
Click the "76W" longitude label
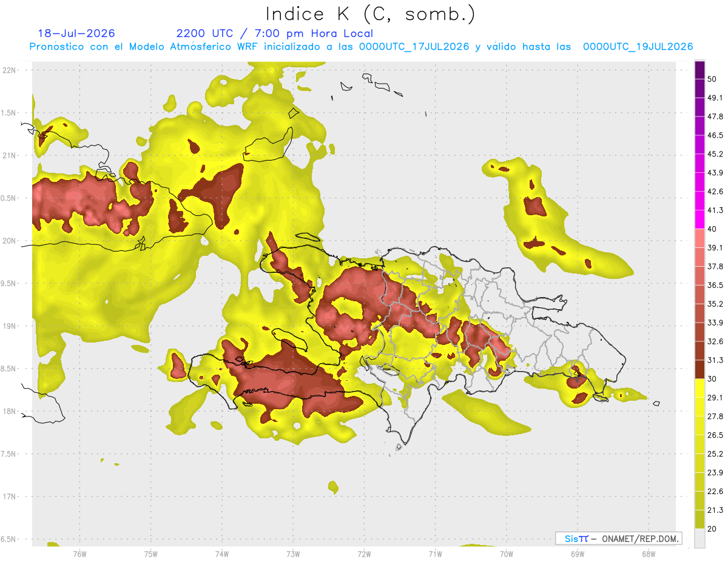point(79,554)
